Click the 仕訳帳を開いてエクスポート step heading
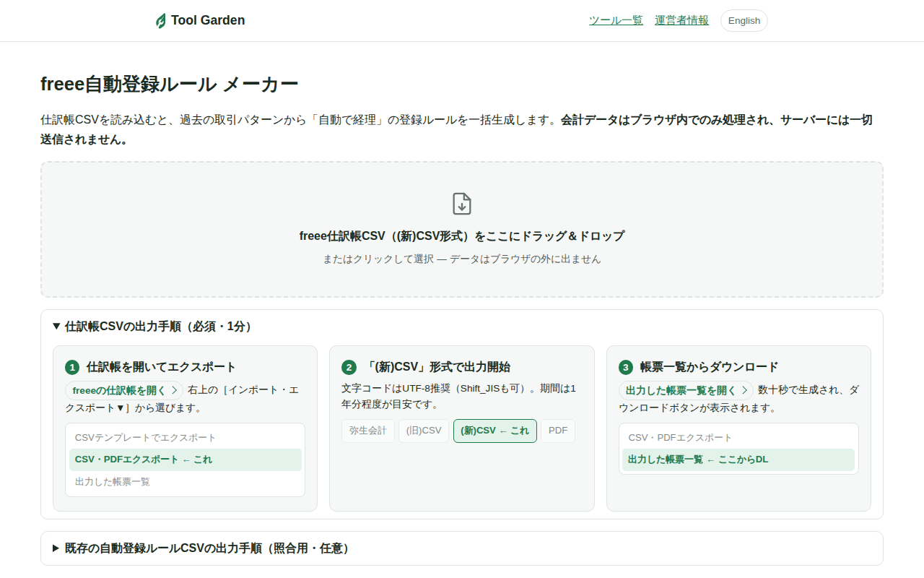Image resolution: width=924 pixels, height=578 pixels. point(161,367)
